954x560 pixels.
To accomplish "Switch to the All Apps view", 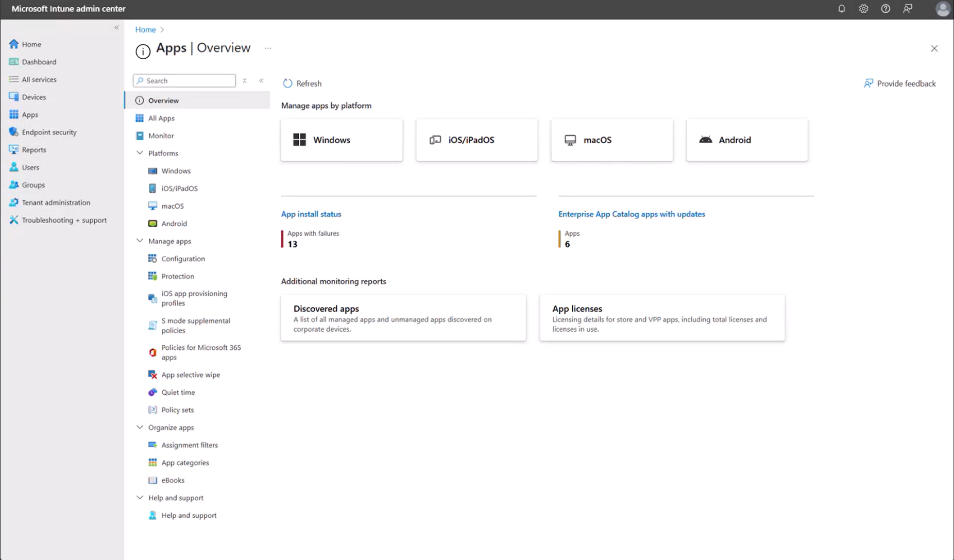I will (161, 118).
